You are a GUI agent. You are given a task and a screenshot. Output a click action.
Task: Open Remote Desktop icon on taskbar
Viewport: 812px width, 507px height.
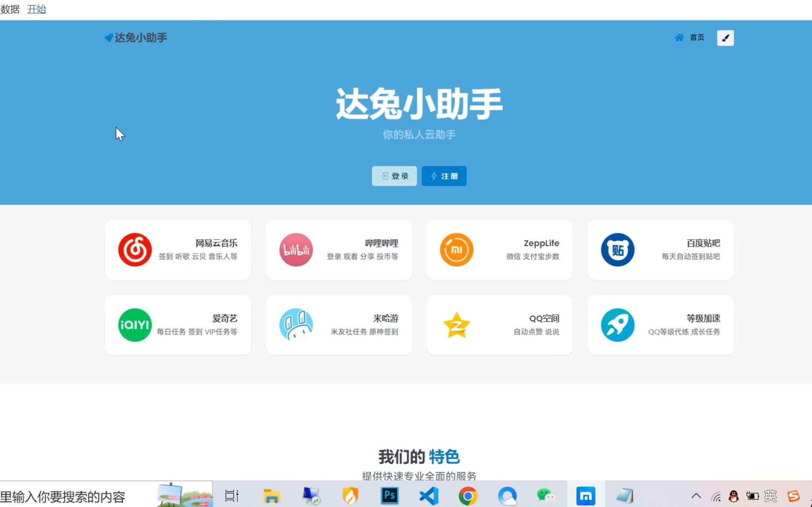pos(311,496)
